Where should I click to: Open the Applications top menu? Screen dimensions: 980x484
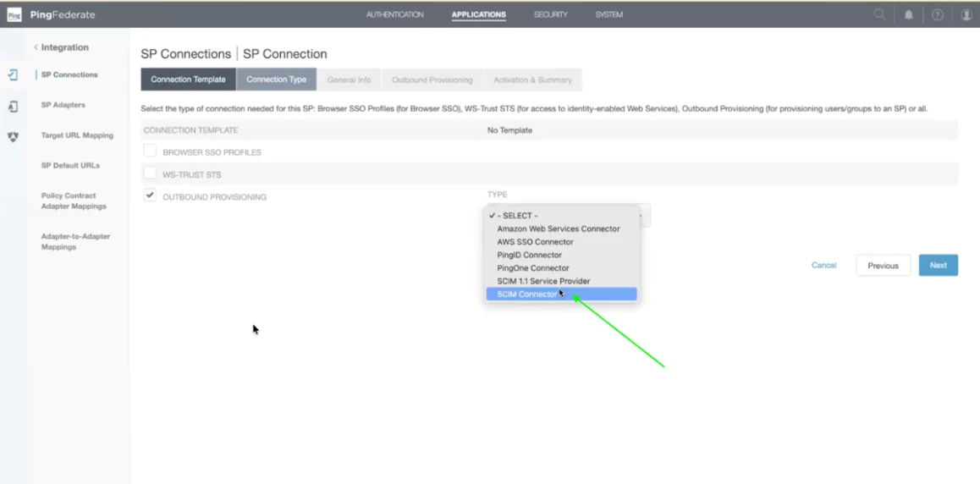(x=479, y=14)
